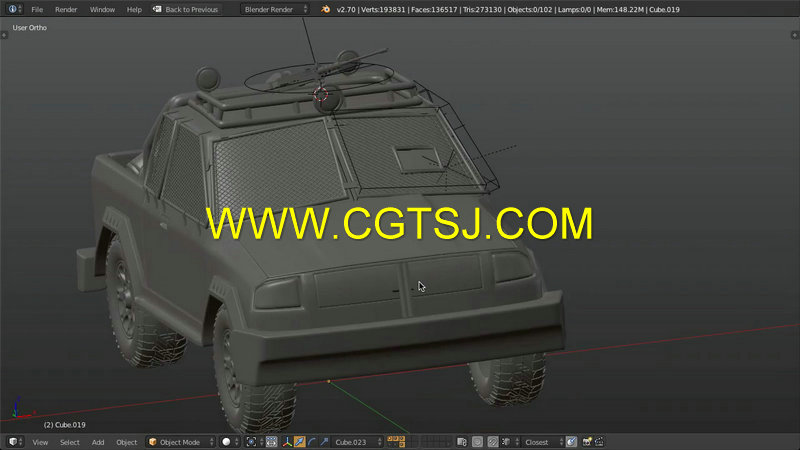This screenshot has width=800, height=450.
Task: Enable the scale manipulator icon
Action: [324, 442]
